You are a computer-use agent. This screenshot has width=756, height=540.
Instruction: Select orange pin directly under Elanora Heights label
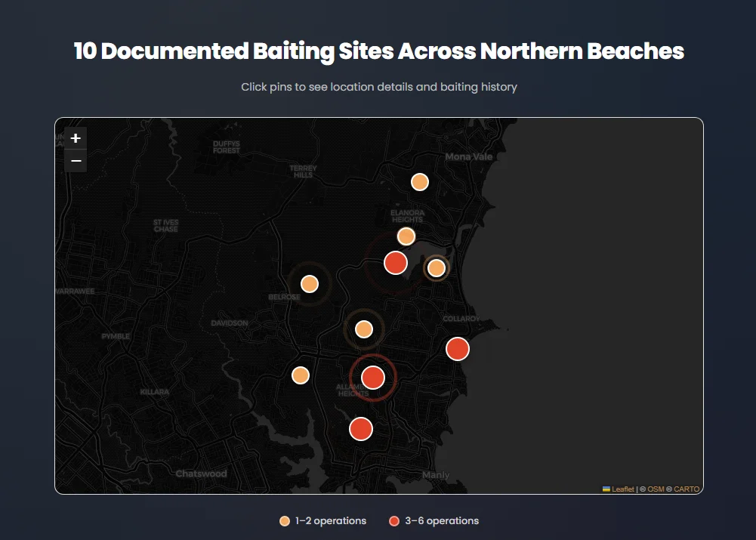[x=406, y=236]
